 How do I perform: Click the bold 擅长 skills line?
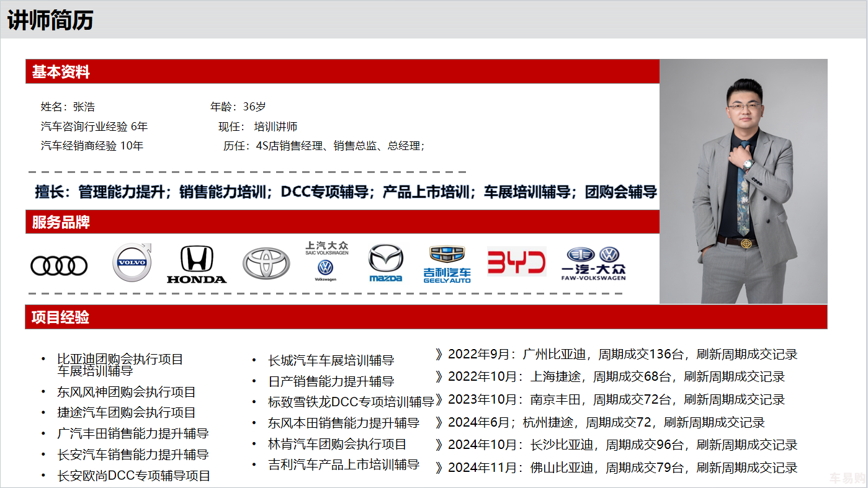click(x=346, y=192)
